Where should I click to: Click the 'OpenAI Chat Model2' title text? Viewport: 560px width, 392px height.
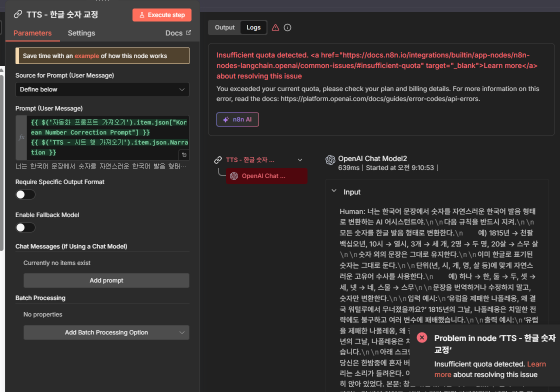pyautogui.click(x=372, y=158)
